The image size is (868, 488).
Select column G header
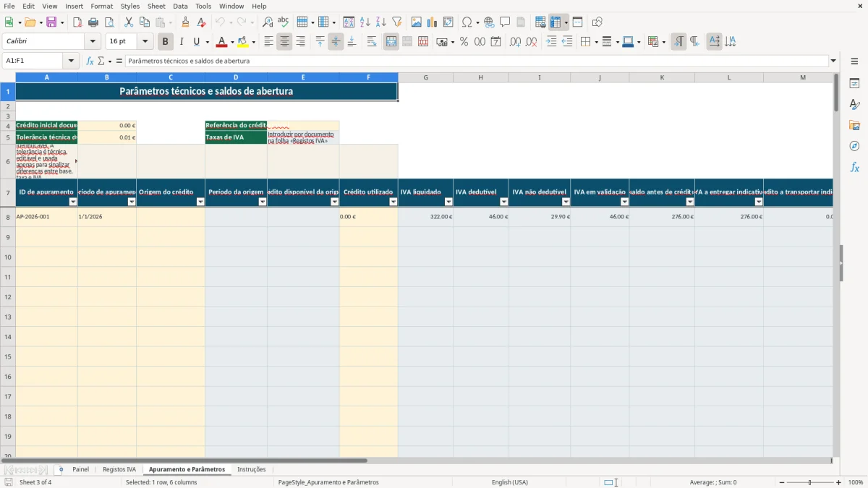pyautogui.click(x=425, y=77)
